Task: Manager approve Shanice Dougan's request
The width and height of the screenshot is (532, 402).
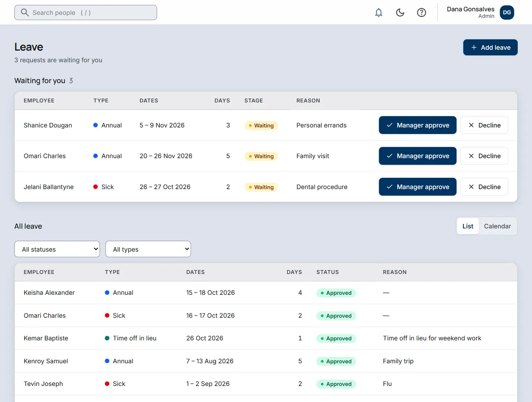Action: click(x=417, y=125)
